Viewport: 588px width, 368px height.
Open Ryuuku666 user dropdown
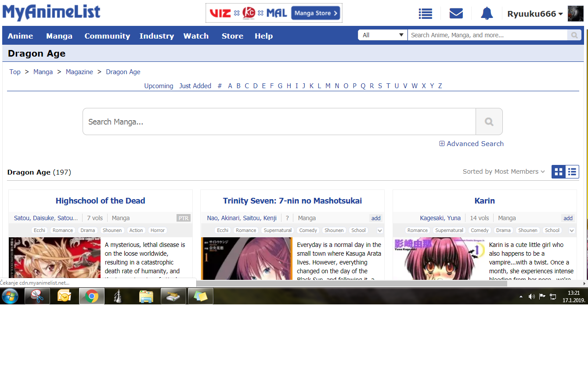tap(535, 14)
